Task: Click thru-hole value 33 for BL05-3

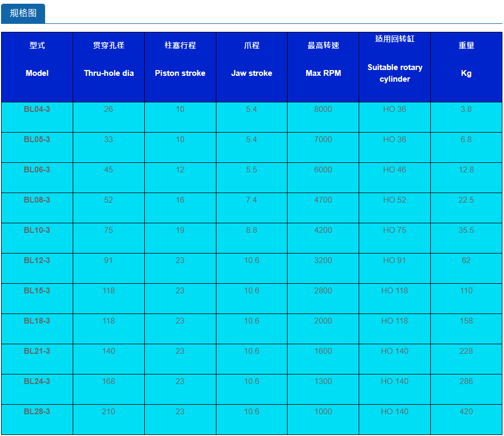Action: [x=108, y=139]
